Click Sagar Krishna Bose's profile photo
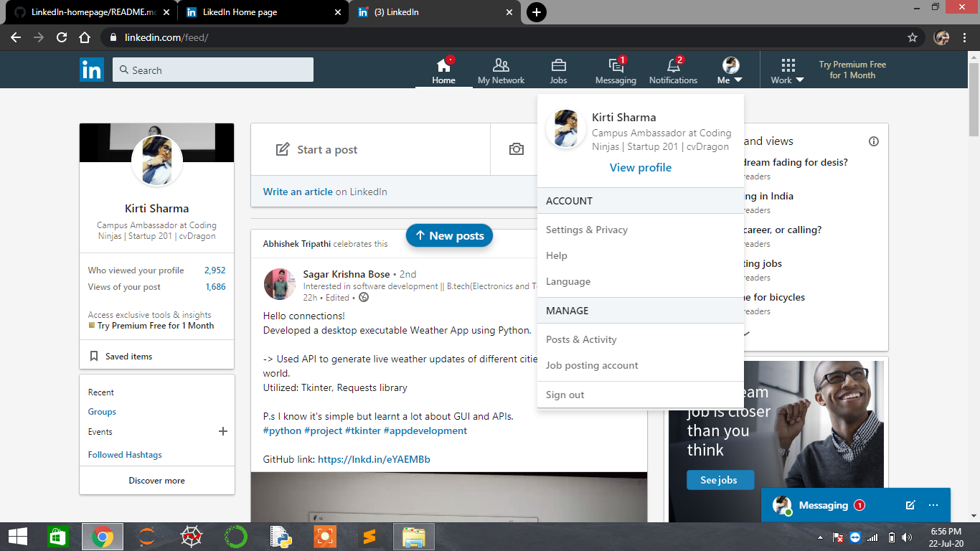This screenshot has width=980, height=551. [x=280, y=284]
